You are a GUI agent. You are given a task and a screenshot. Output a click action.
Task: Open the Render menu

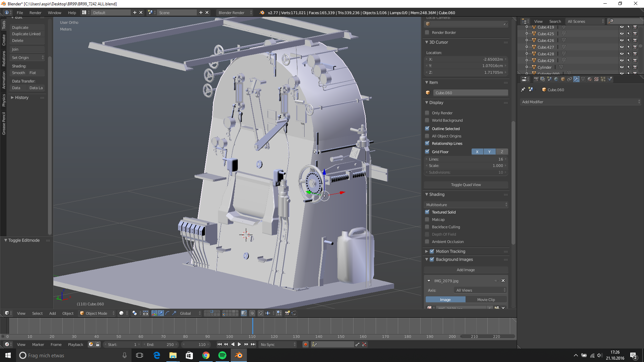(x=35, y=13)
